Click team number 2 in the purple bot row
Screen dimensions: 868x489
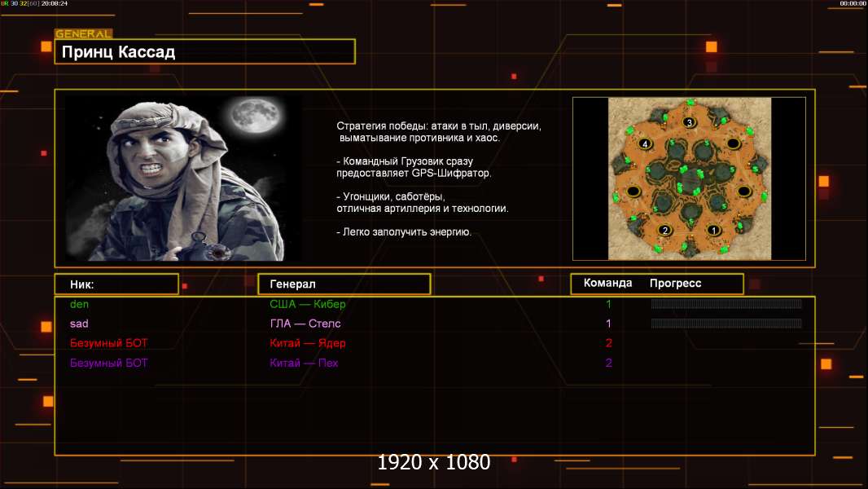click(608, 363)
